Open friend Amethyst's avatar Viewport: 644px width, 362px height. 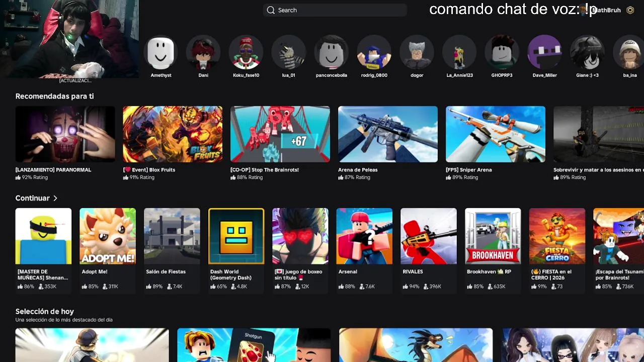pos(161,52)
